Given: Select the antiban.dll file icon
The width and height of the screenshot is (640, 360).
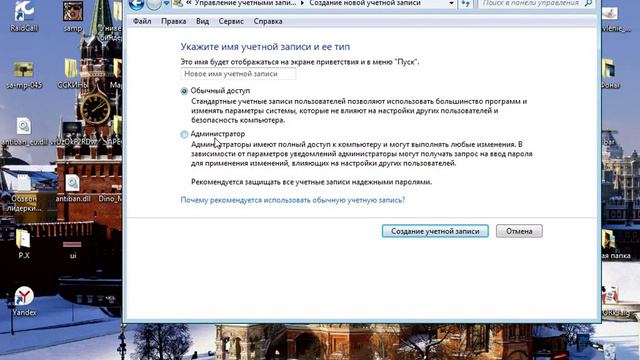Looking at the screenshot, I should tap(73, 188).
